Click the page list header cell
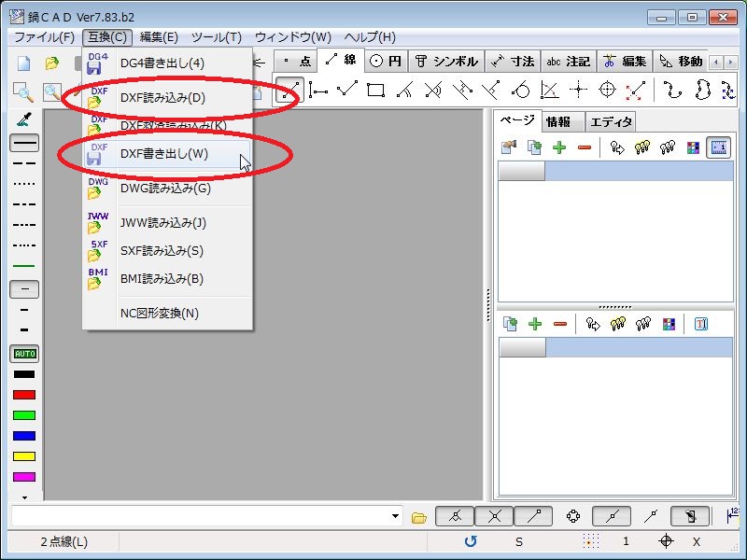The width and height of the screenshot is (747, 560). click(x=522, y=172)
